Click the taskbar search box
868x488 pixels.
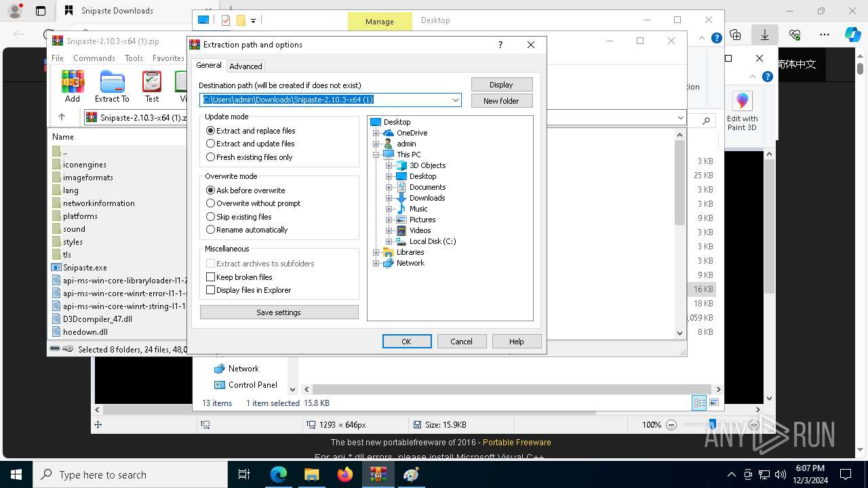point(130,474)
